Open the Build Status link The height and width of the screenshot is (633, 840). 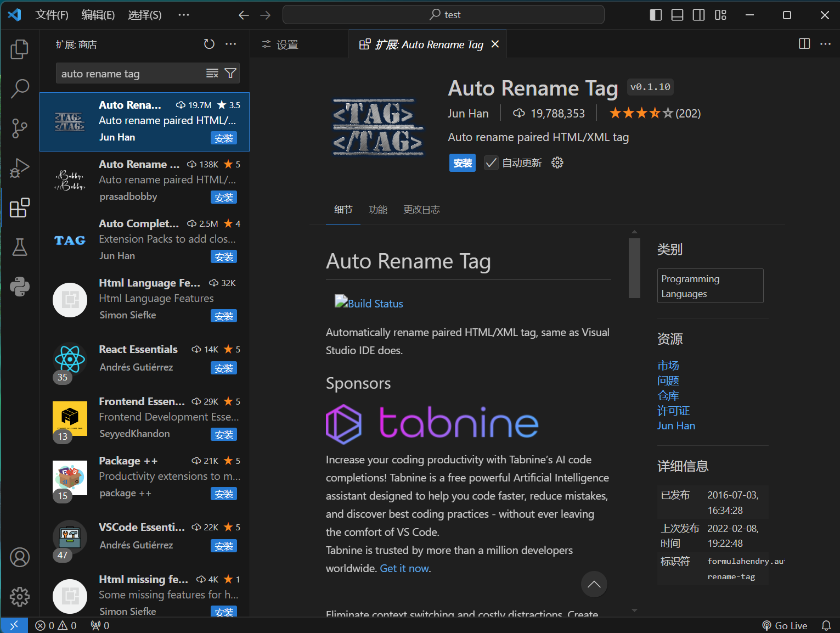(x=369, y=303)
